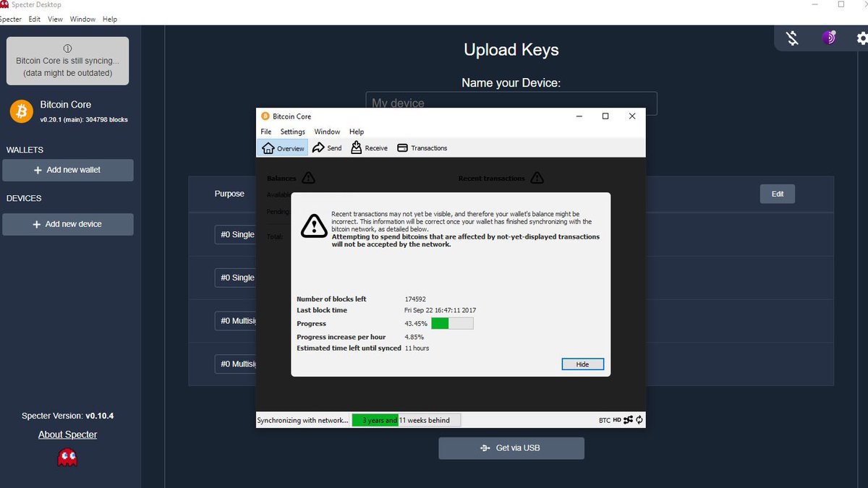The height and width of the screenshot is (488, 868).
Task: Open the Window menu in Specter Desktop
Action: (83, 19)
